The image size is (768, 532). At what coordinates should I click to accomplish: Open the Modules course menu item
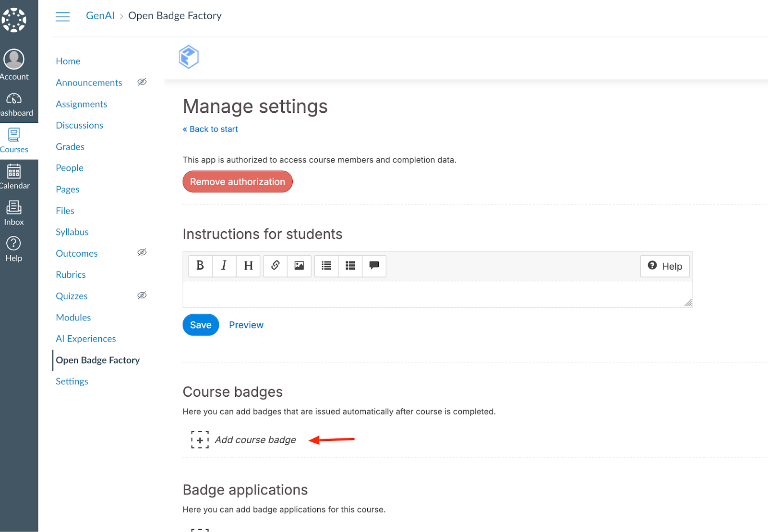(73, 318)
